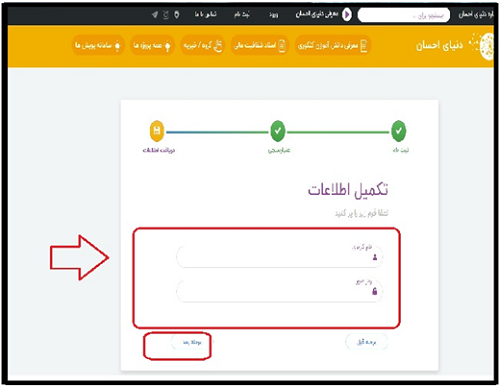Screen dimensions: 500x386
Task: Click the location pin icon in the top bar
Action: [177, 15]
